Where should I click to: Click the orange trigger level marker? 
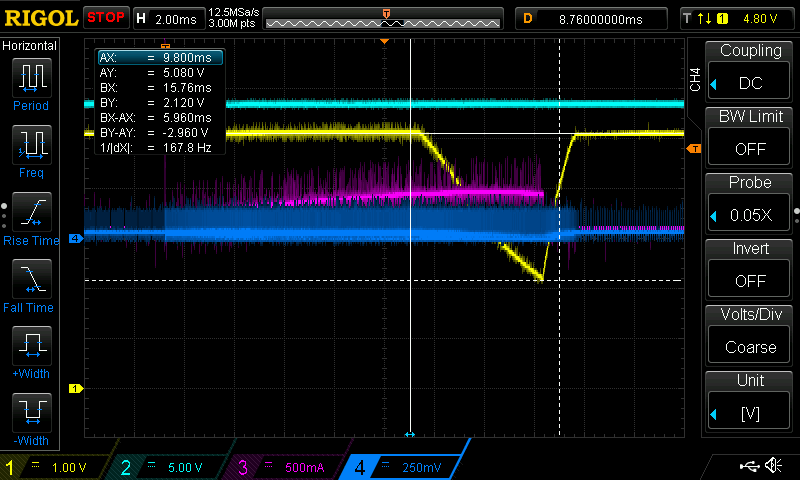[694, 148]
